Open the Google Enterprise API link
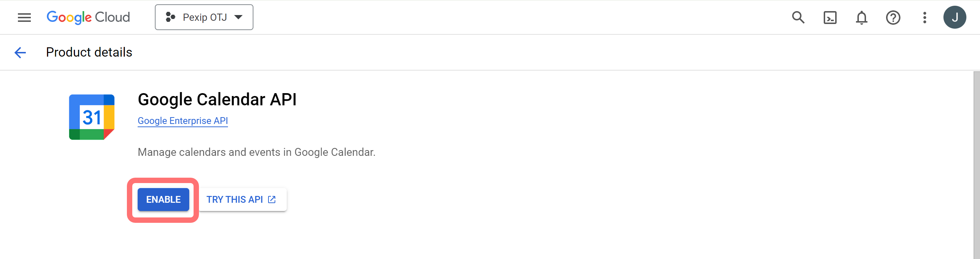 [182, 121]
